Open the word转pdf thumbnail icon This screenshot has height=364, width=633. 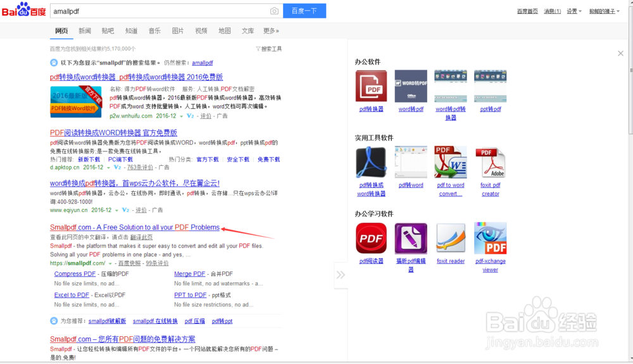411,86
